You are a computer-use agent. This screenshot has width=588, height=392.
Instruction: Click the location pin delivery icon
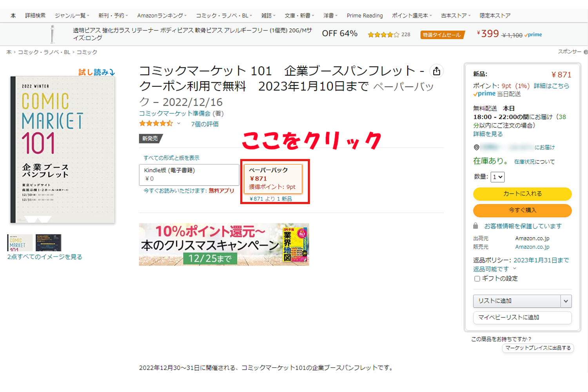pos(476,147)
